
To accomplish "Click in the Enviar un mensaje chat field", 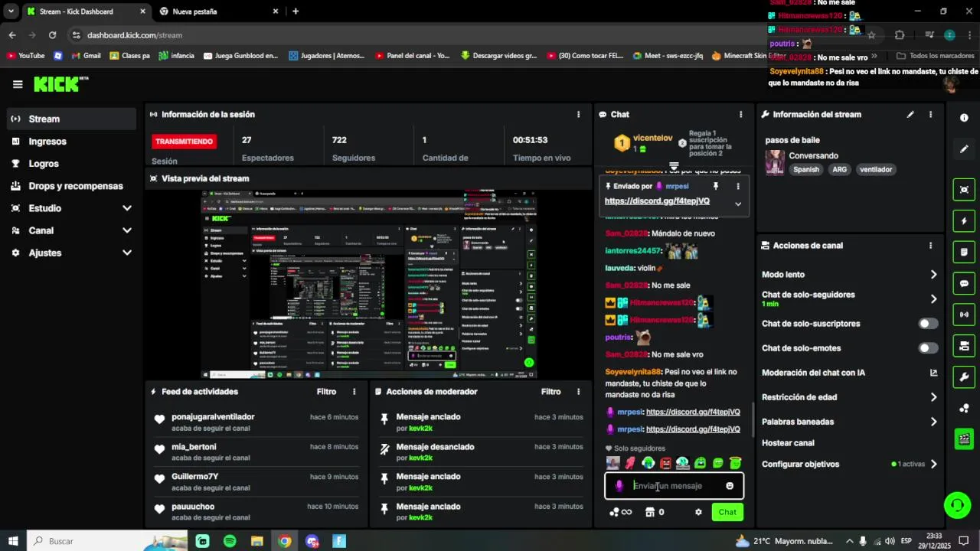I will pos(674,486).
